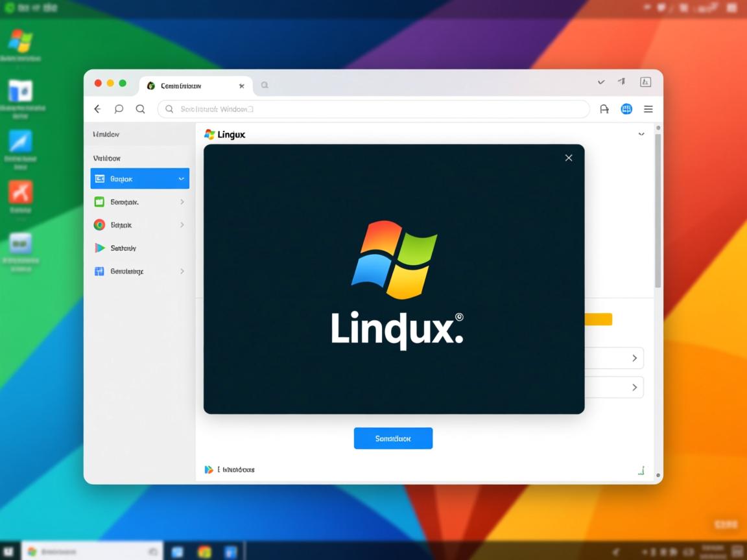Collapse the selected sidebar section chevron
The image size is (747, 560).
[x=182, y=178]
